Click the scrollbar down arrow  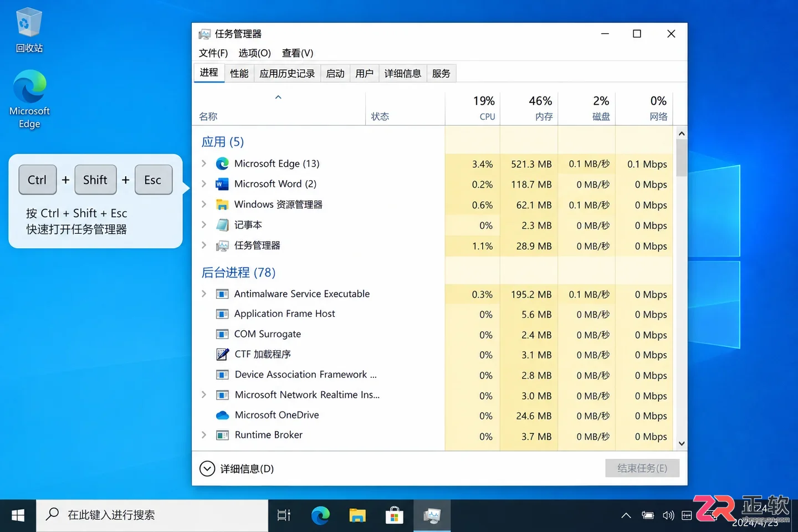[682, 443]
